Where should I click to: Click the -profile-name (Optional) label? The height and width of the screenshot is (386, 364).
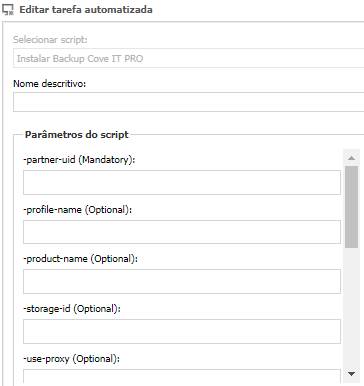[x=77, y=210]
